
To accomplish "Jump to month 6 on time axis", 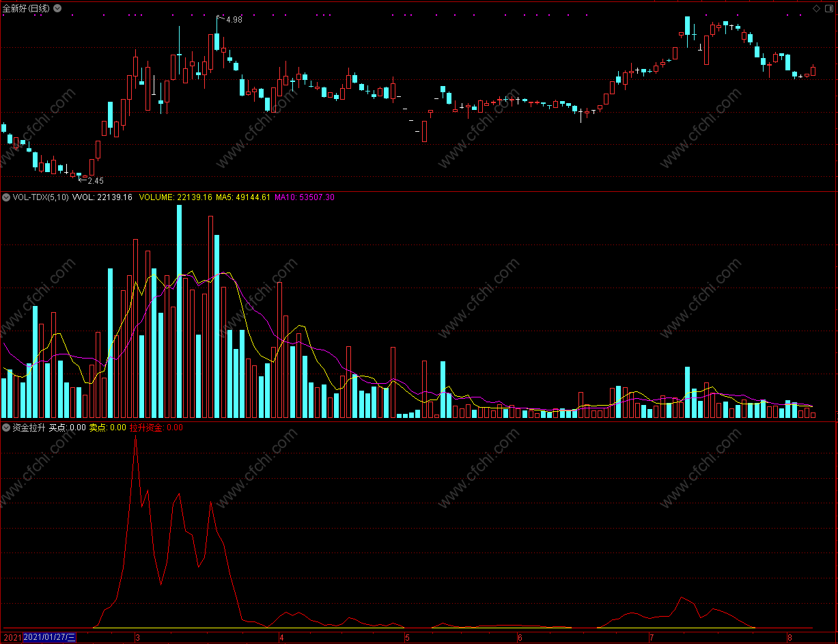I will (520, 638).
